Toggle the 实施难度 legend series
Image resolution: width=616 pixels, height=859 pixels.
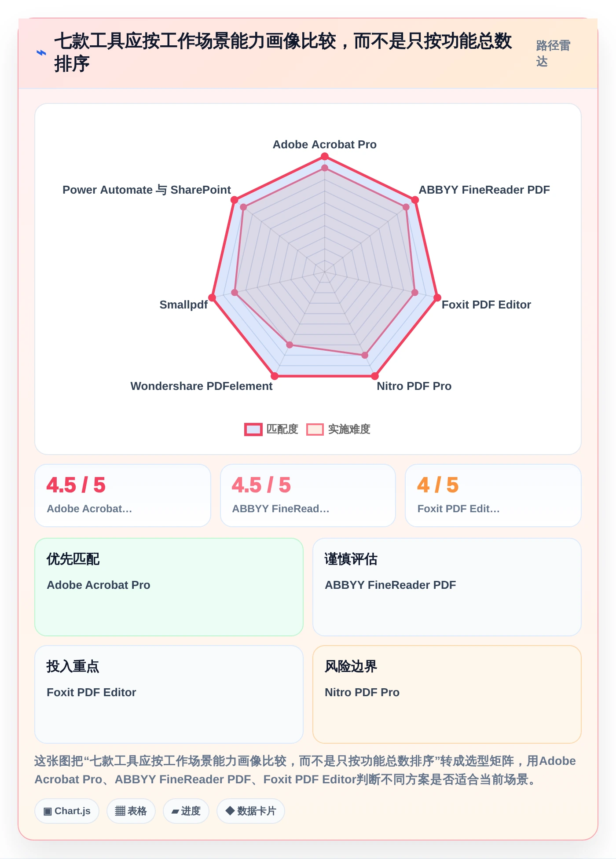coord(338,429)
